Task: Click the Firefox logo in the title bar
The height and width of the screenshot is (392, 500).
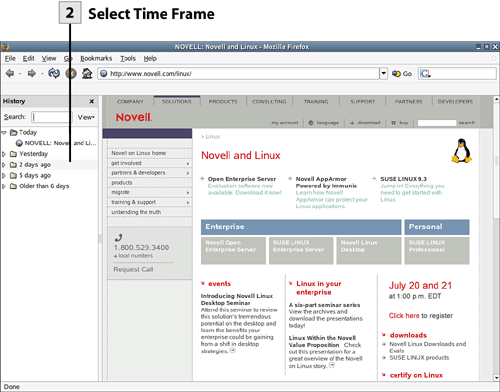Action: (5, 47)
